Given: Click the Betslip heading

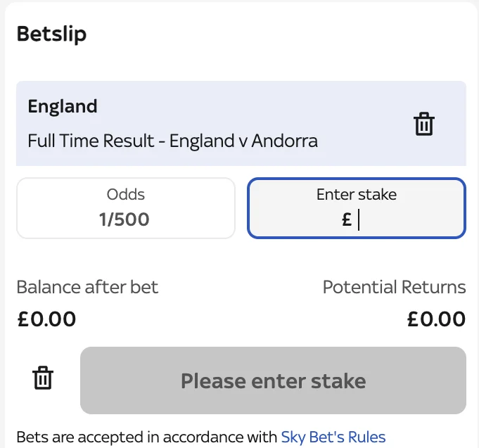Looking at the screenshot, I should click(x=51, y=34).
